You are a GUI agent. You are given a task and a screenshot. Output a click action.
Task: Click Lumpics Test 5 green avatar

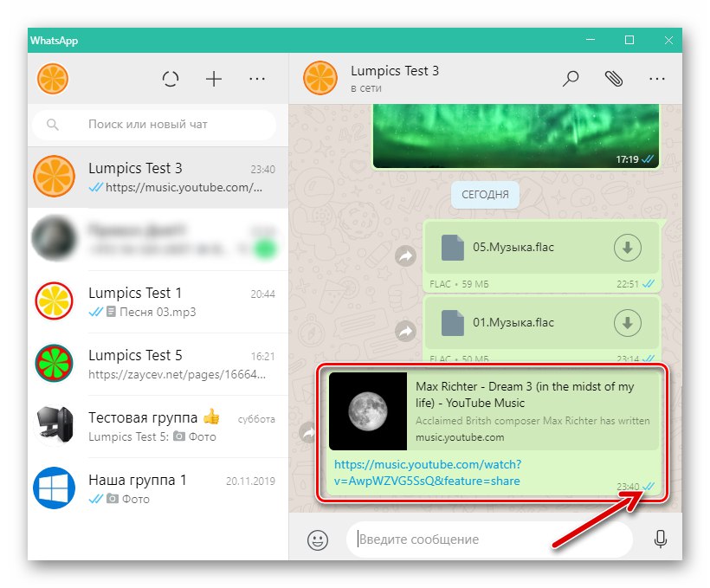[x=54, y=364]
